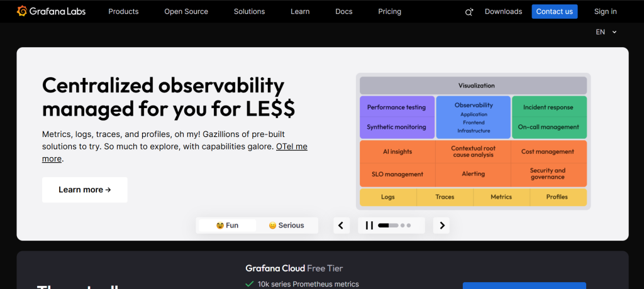
Task: Switch to Fun mode
Action: (227, 226)
